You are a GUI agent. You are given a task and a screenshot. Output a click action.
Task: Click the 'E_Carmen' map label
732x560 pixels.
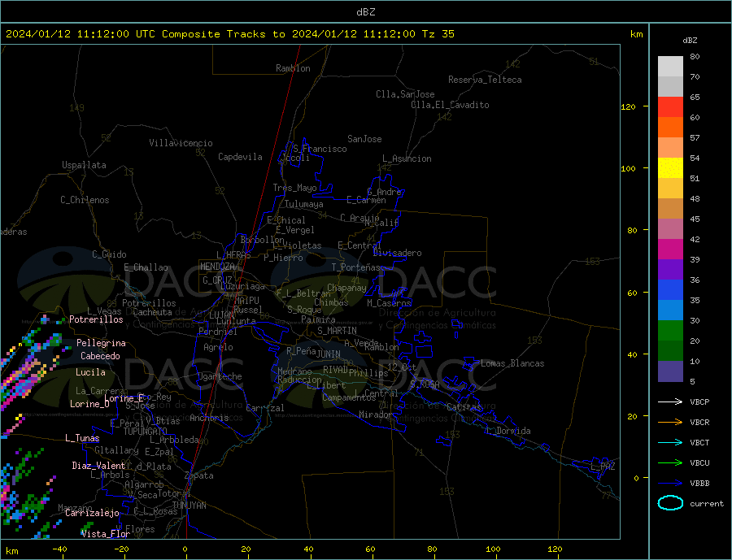click(366, 200)
